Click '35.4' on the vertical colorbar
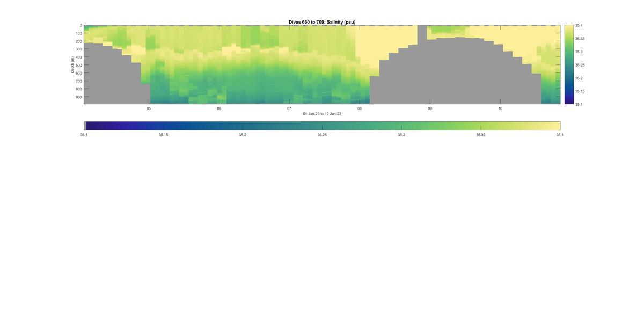The image size is (644, 334). [579, 26]
